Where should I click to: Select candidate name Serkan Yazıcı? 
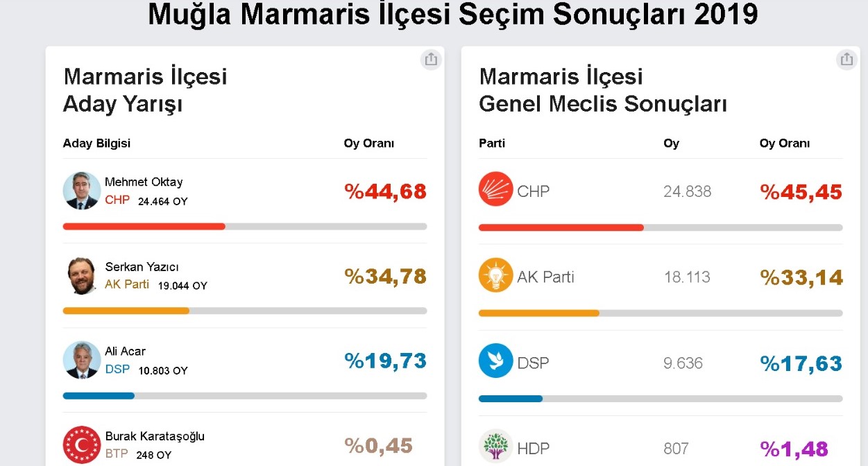point(142,267)
